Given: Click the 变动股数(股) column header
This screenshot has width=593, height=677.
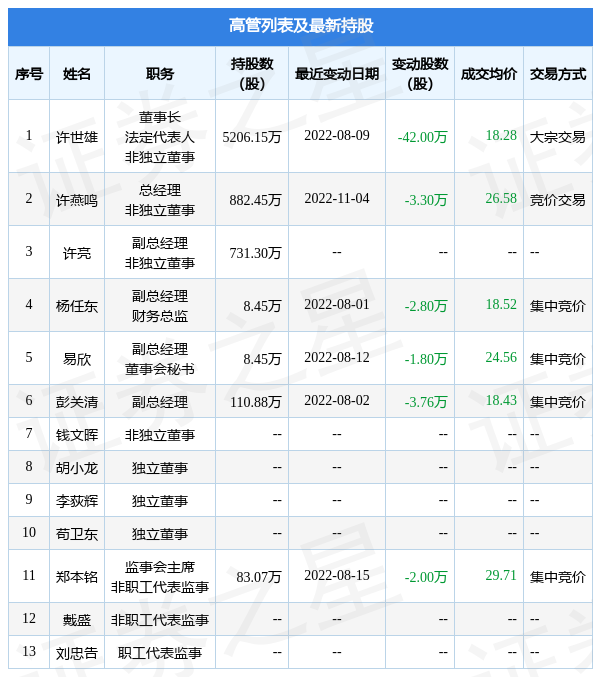Looking at the screenshot, I should tap(420, 73).
